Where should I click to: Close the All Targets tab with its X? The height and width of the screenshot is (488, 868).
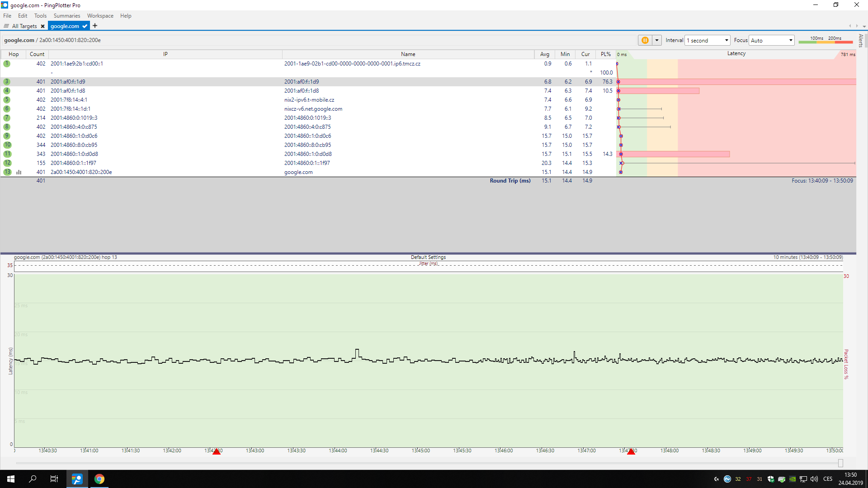(43, 26)
